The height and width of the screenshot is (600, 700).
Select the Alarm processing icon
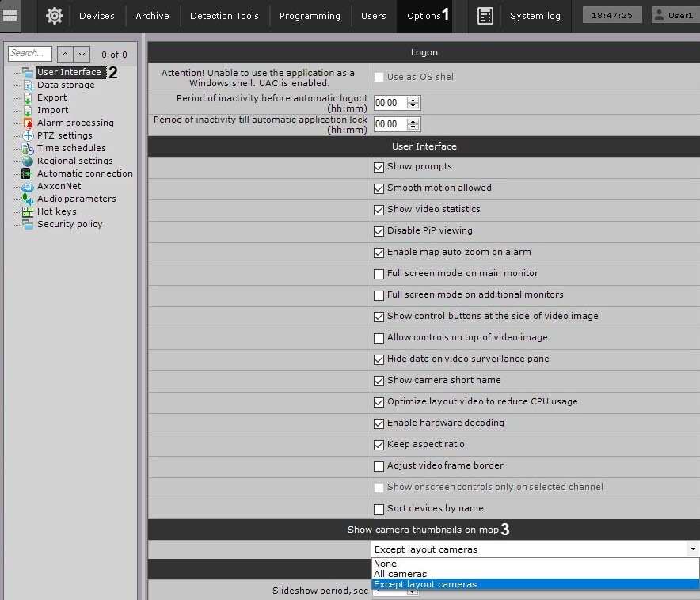(28, 123)
